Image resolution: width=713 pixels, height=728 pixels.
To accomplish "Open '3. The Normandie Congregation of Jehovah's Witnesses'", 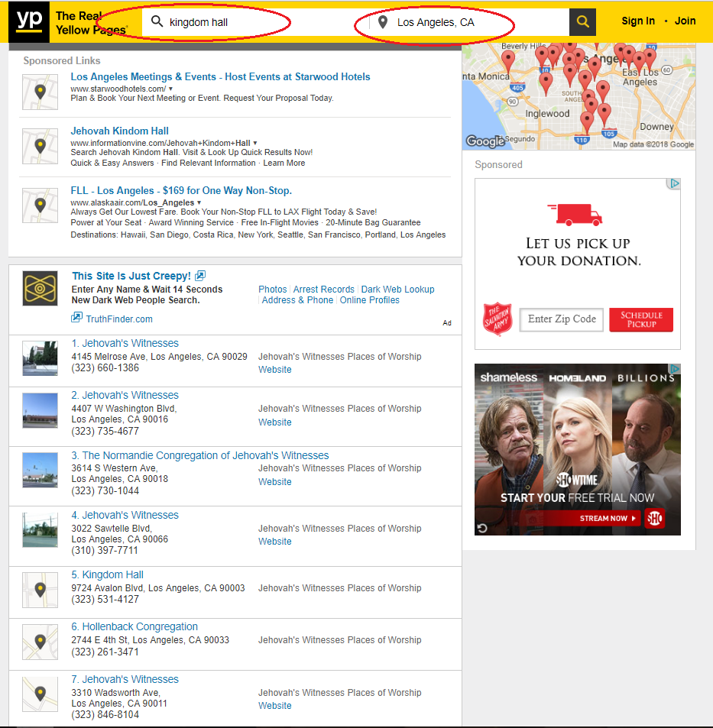I will (199, 455).
